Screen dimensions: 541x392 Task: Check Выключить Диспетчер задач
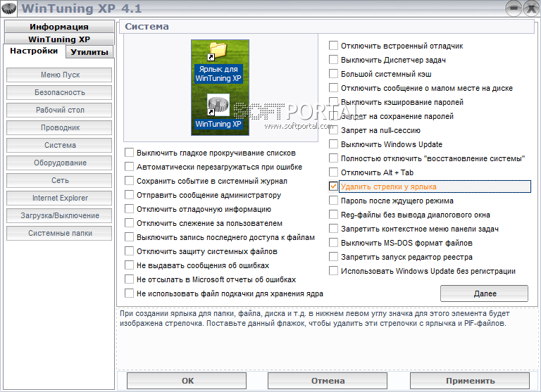[333, 60]
